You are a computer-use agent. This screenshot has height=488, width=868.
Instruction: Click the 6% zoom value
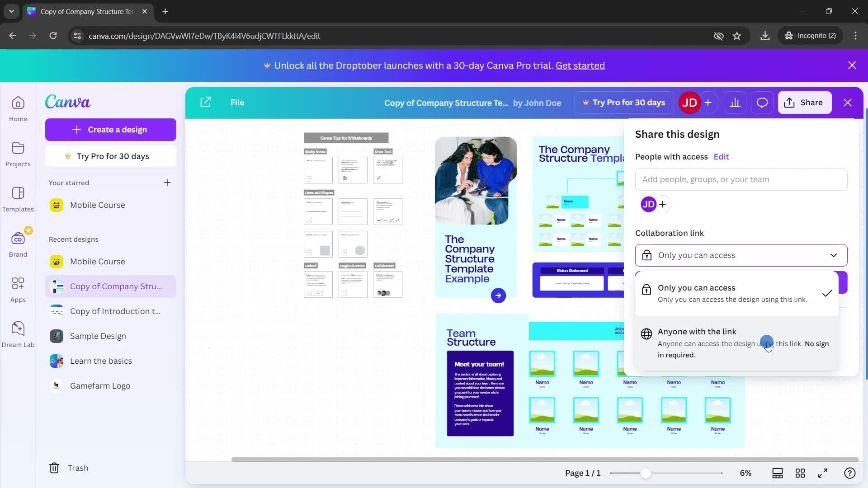tap(745, 473)
